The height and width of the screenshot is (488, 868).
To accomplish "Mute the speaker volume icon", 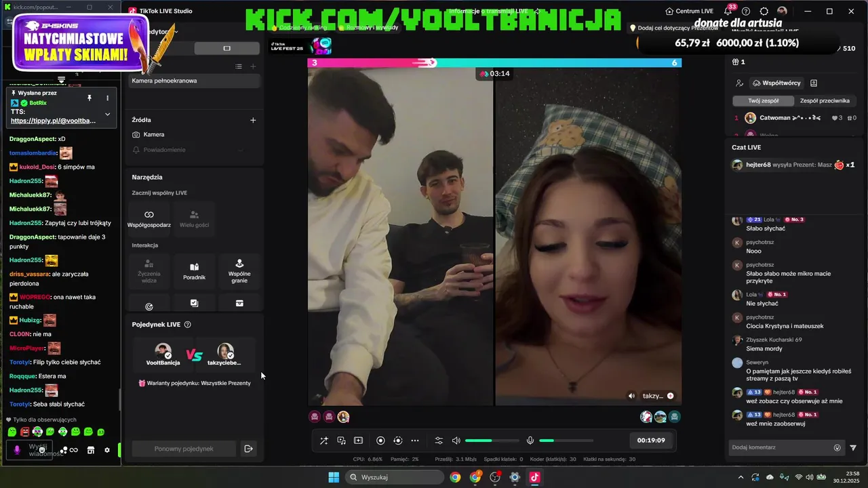I will coord(456,441).
